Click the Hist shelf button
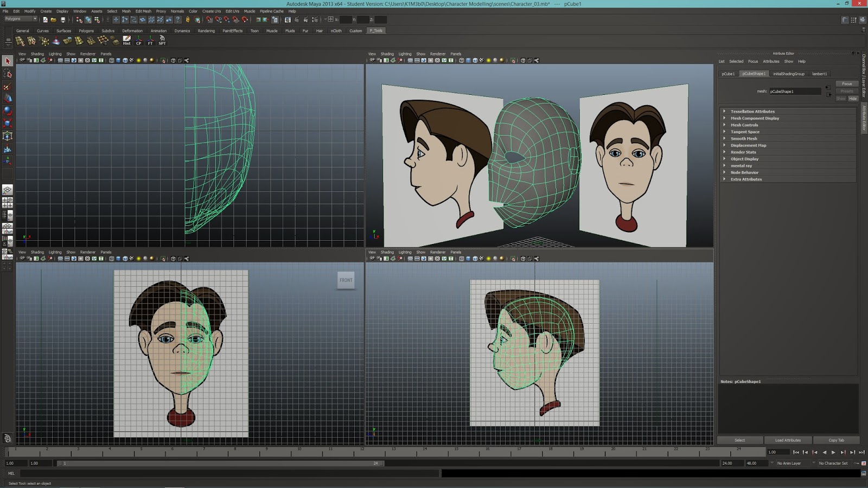 [126, 41]
